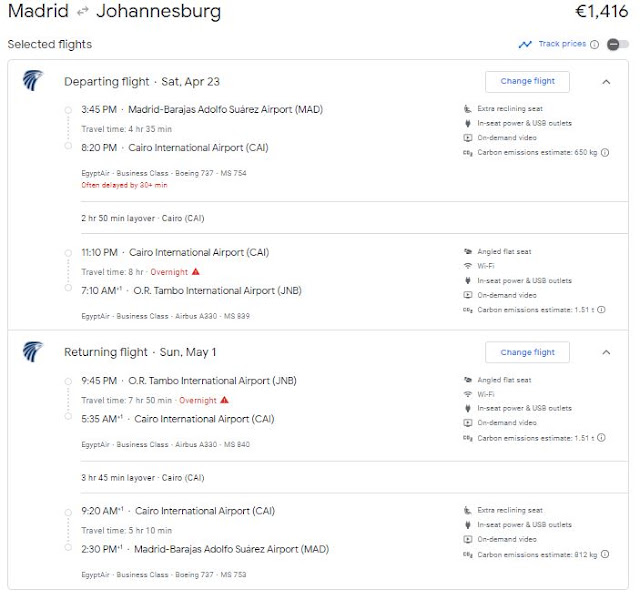Click the Track prices info icon
Image resolution: width=640 pixels, height=600 pixels.
(595, 44)
